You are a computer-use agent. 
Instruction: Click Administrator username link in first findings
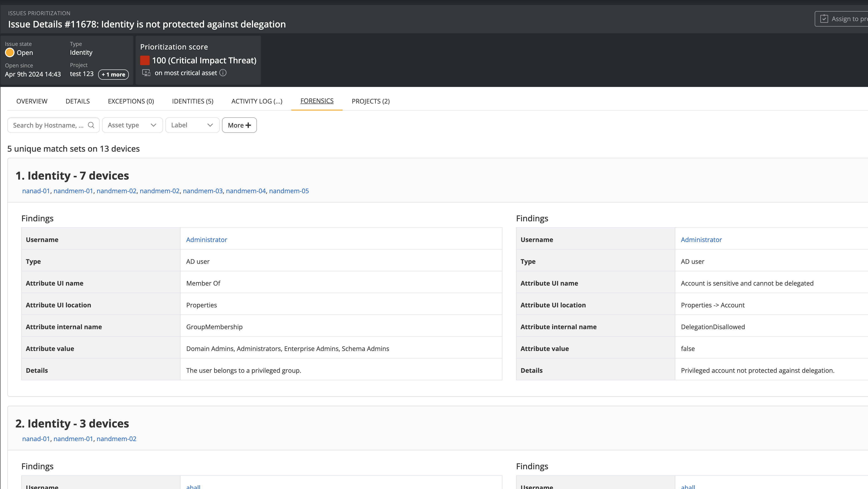(x=207, y=240)
